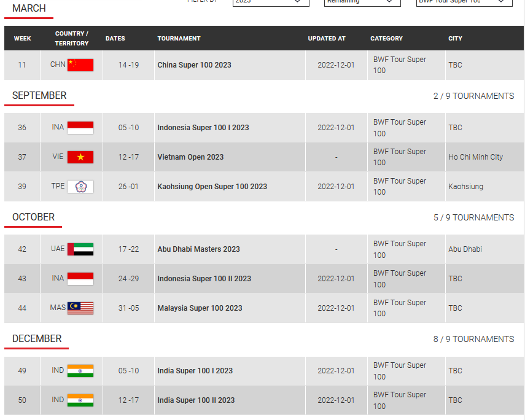Click the CATEGORY column header
The image size is (525, 420).
point(386,39)
